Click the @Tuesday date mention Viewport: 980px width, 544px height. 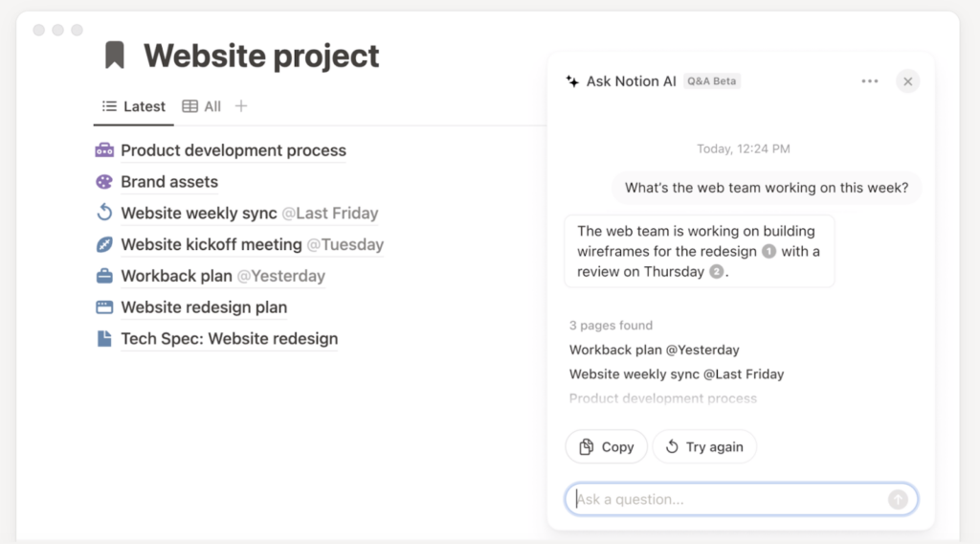(x=345, y=244)
